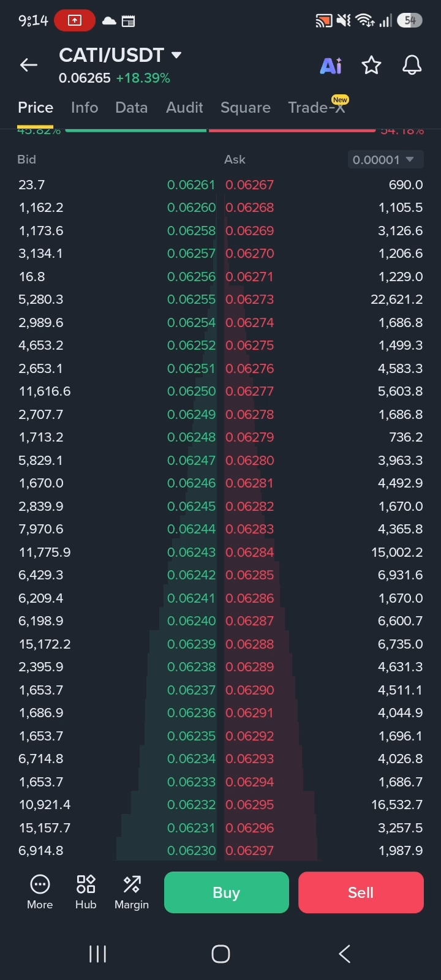
Task: Open the Audit tab
Action: coord(184,107)
